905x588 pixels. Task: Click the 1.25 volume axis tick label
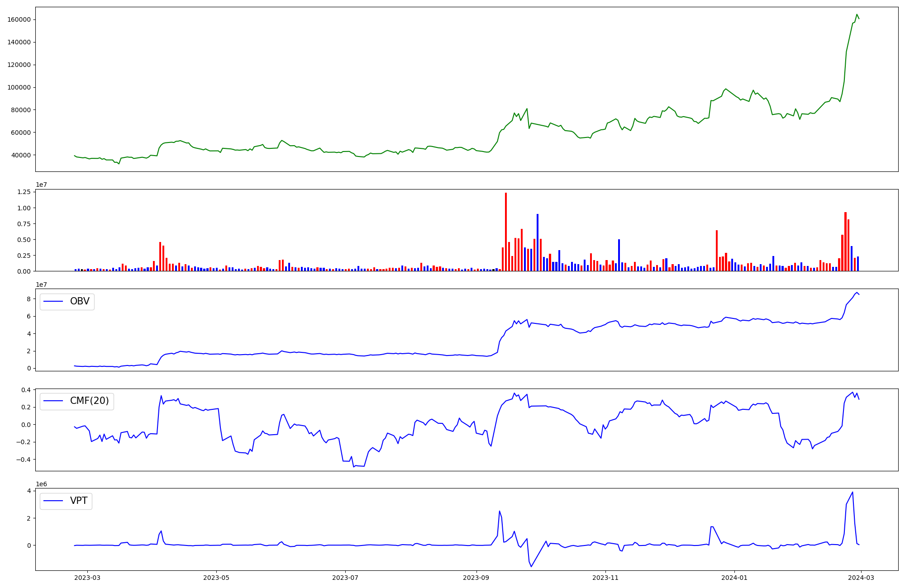pyautogui.click(x=24, y=192)
